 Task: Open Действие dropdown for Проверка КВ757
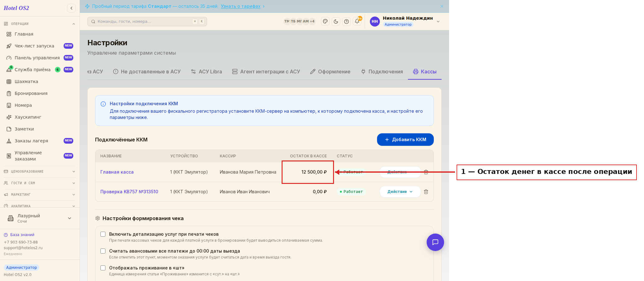[x=400, y=192]
